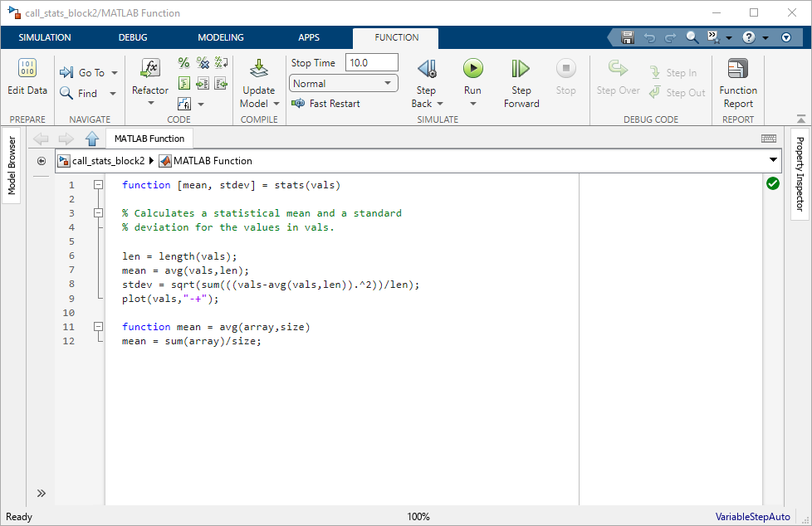Click the Stop Time input field

pyautogui.click(x=371, y=63)
